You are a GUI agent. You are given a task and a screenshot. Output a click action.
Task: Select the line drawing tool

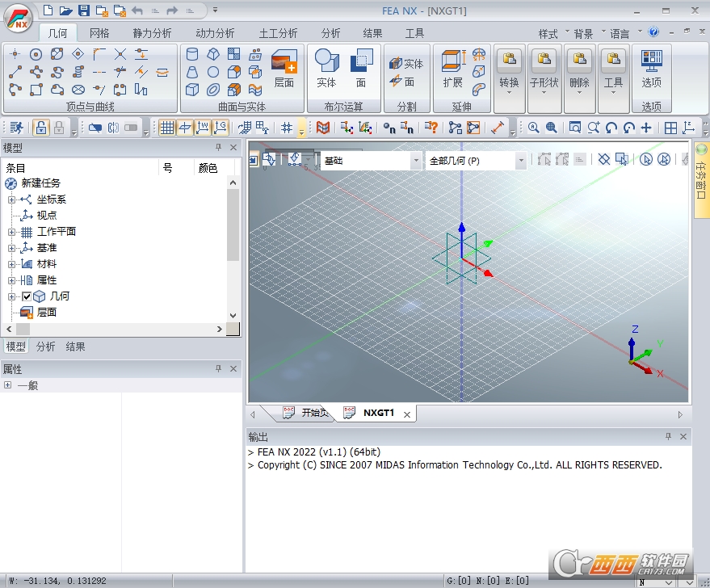pos(15,72)
